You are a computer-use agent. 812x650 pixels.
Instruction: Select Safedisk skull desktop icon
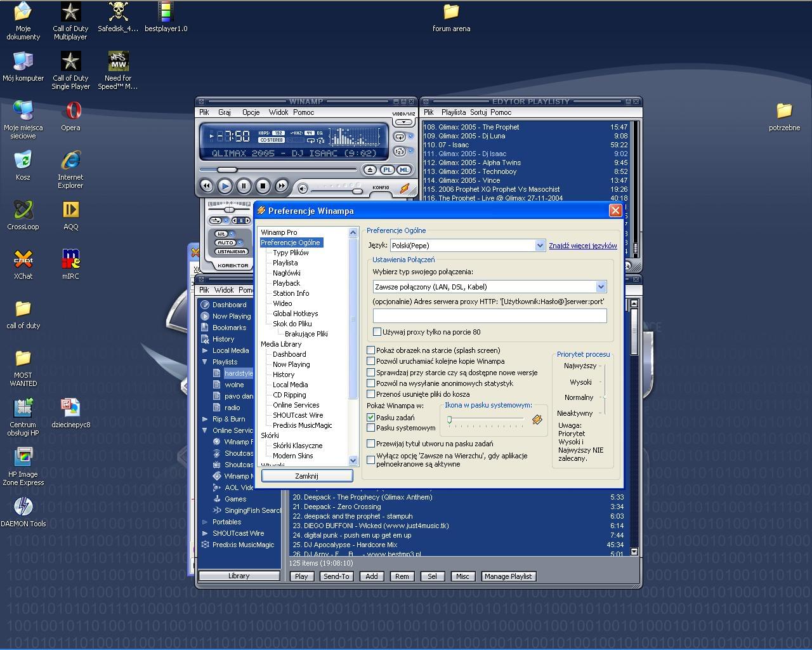[x=118, y=17]
